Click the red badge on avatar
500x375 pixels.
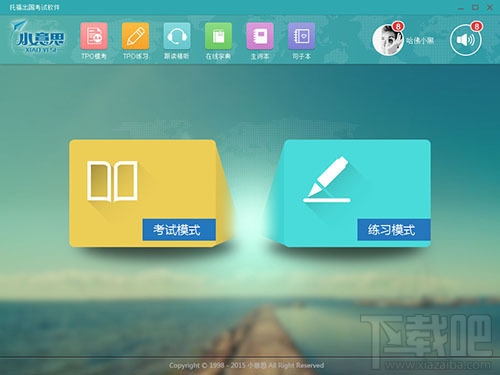(398, 26)
